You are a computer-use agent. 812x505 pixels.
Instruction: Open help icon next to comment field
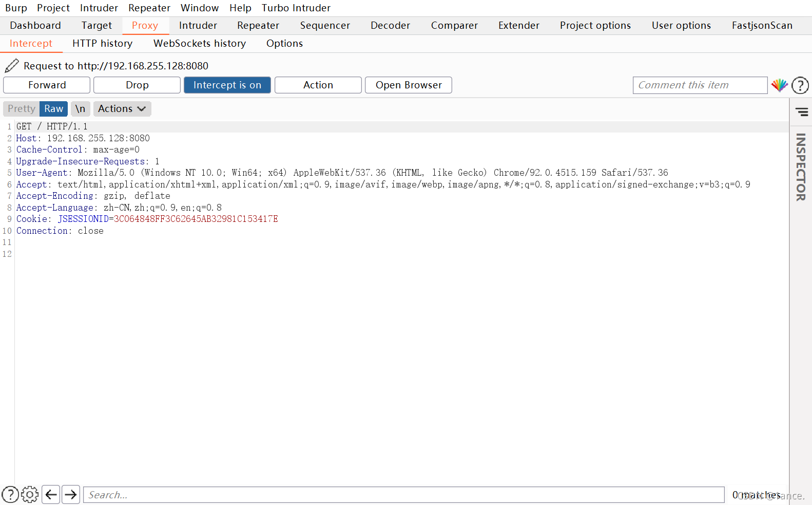tap(800, 85)
